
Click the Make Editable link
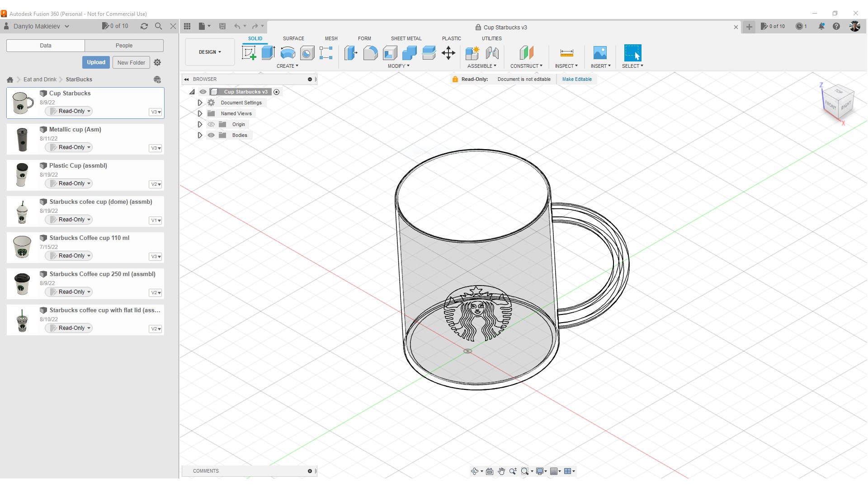point(577,79)
